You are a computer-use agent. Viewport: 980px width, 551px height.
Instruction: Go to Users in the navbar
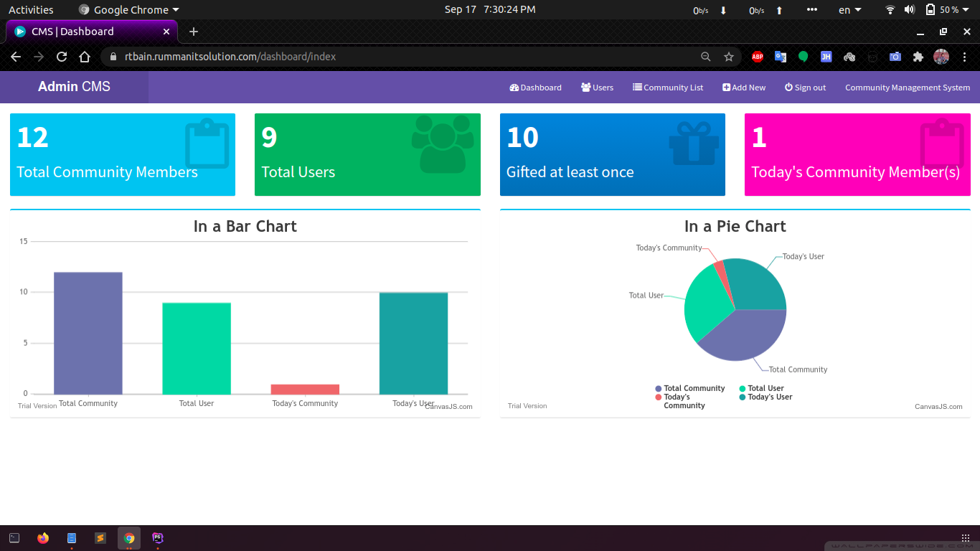click(x=597, y=88)
